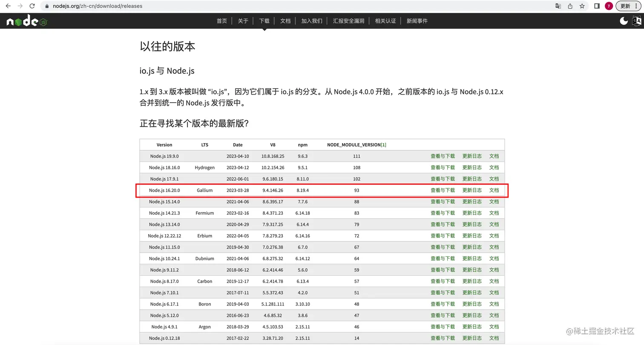
Task: Select the 2023-03-28 date cell
Action: point(238,190)
